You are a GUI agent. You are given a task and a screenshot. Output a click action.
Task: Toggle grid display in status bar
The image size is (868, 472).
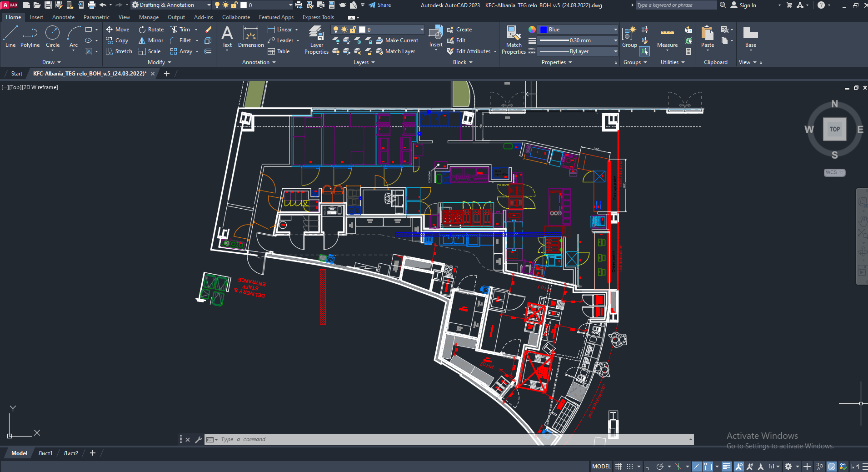pos(619,467)
